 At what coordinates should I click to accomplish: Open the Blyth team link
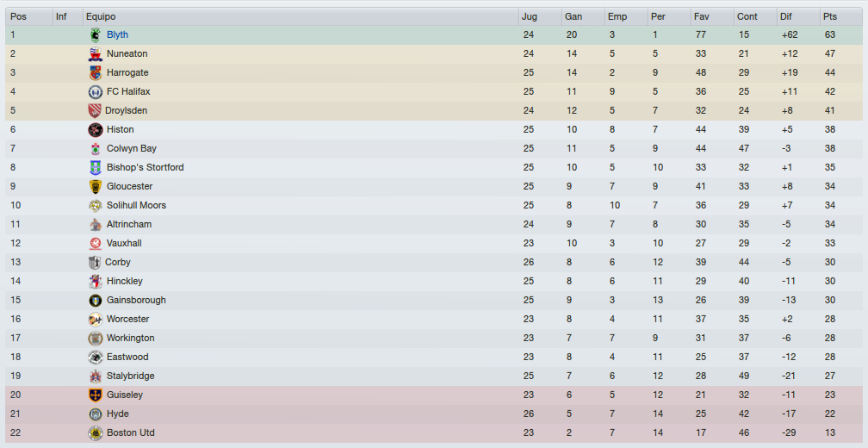click(117, 34)
